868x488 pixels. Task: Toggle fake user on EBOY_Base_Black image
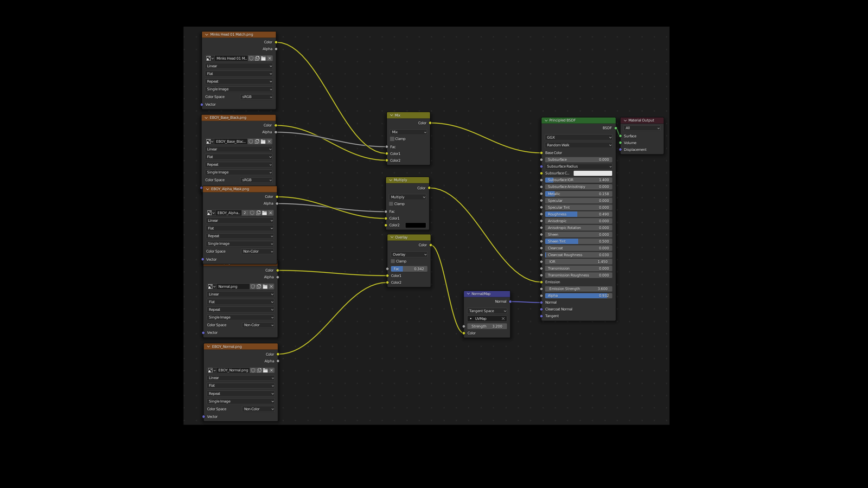point(251,142)
